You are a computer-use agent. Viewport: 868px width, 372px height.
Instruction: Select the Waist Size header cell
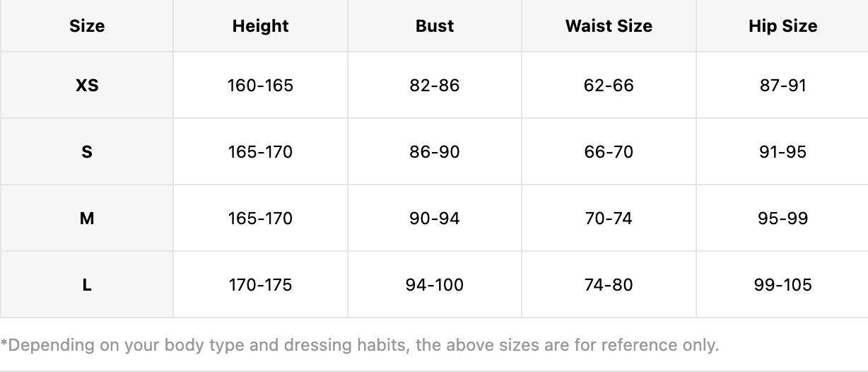(x=609, y=26)
